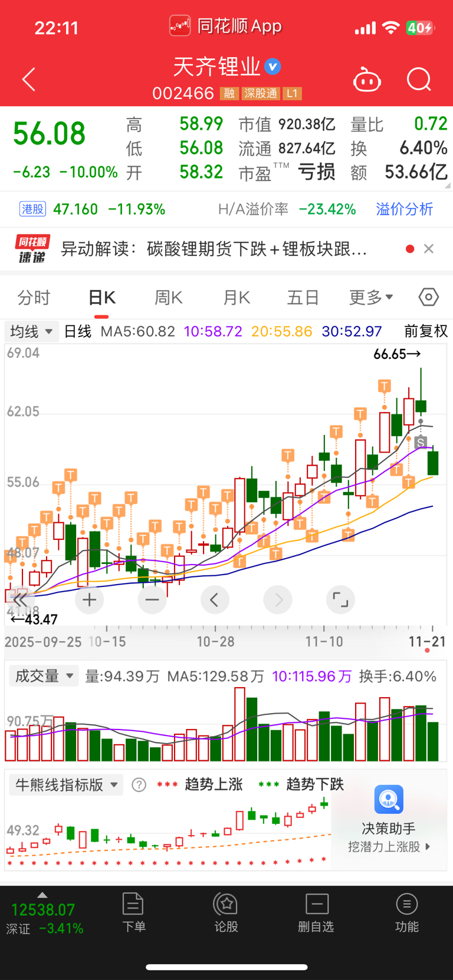The width and height of the screenshot is (453, 980).
Task: Tap the 市值 920.38亿 value
Action: 307,124
